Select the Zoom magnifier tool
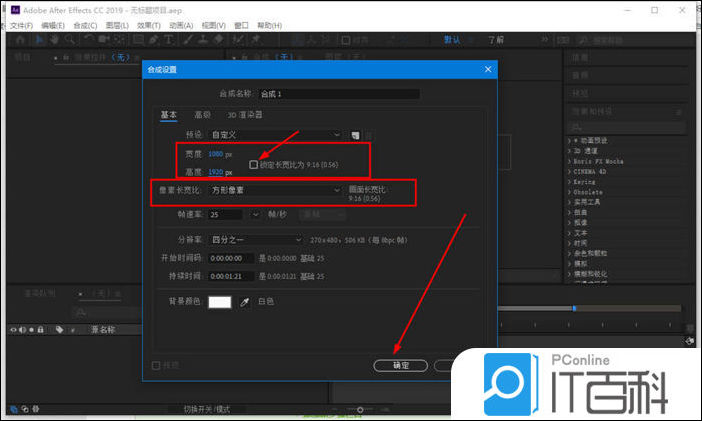702x421 pixels. 70,40
